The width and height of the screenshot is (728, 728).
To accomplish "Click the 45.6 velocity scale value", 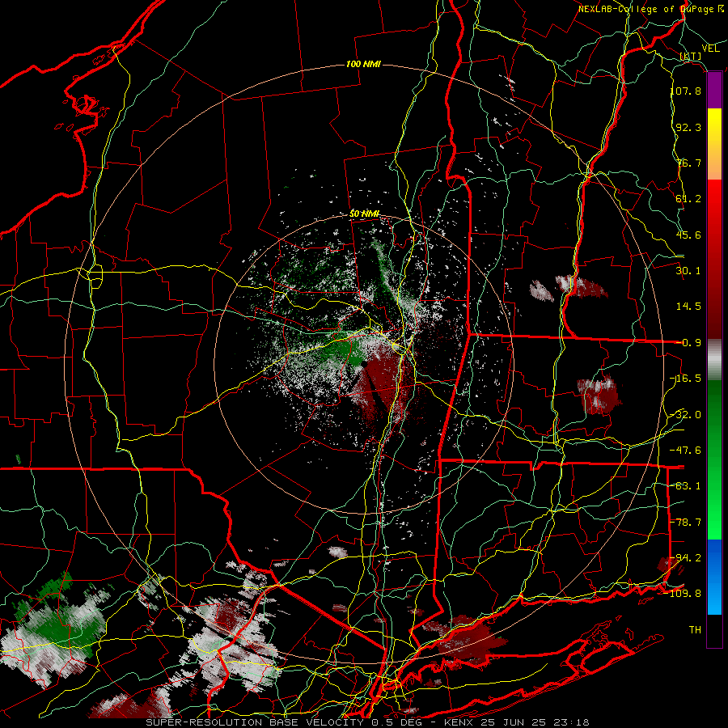I will tap(688, 235).
